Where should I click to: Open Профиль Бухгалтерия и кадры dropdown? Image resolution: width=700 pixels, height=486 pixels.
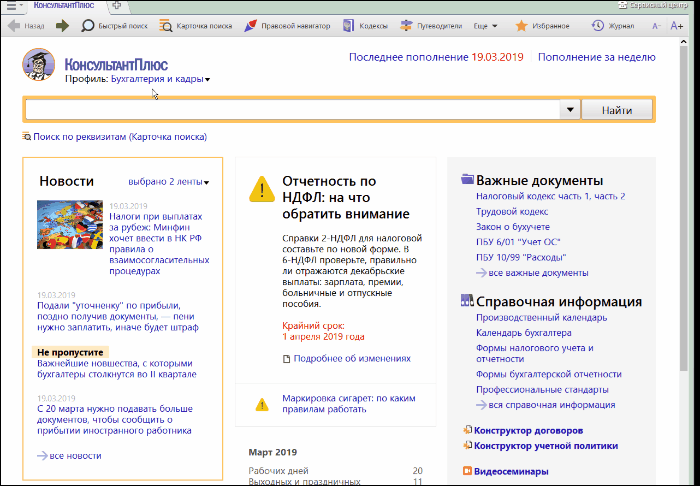(x=160, y=79)
